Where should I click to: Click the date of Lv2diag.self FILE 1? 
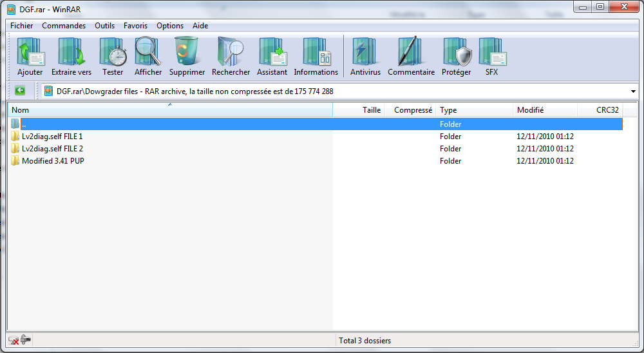[545, 137]
